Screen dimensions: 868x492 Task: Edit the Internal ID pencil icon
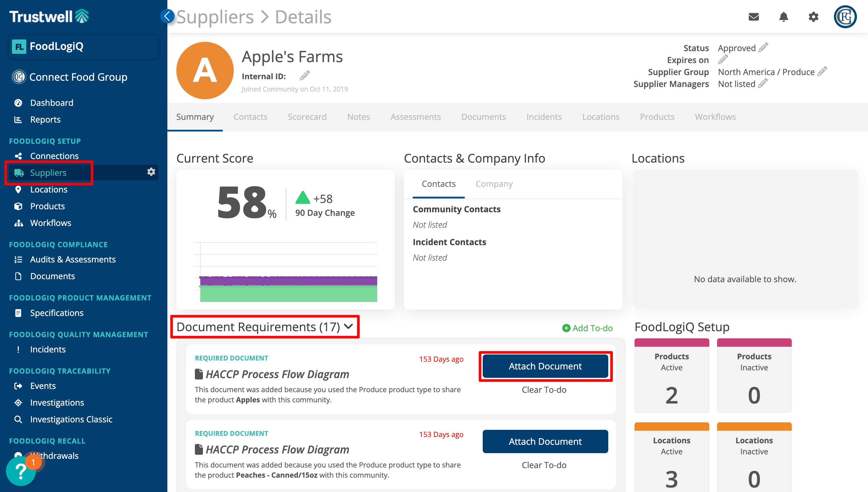304,76
